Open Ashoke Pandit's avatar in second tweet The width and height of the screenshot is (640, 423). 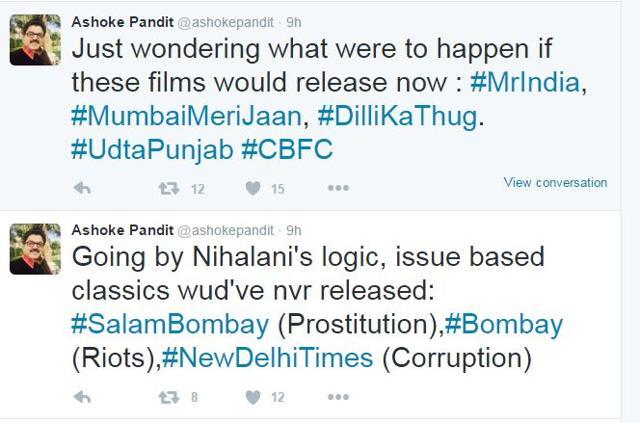click(x=36, y=249)
